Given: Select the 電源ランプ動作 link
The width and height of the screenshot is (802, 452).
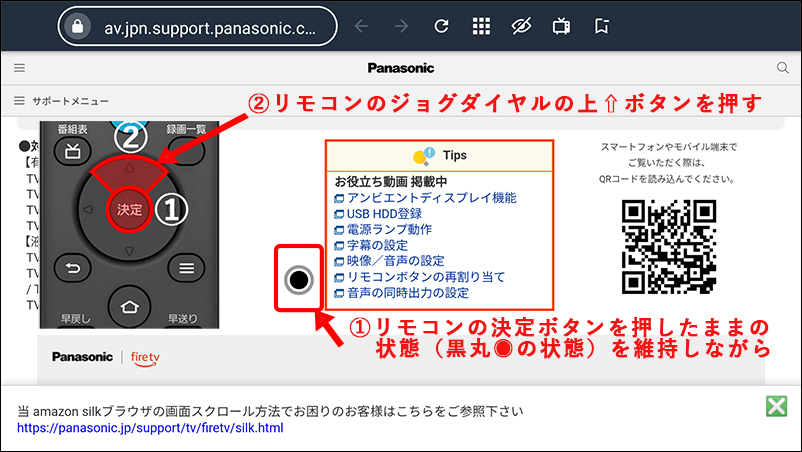Looking at the screenshot, I should pyautogui.click(x=390, y=230).
